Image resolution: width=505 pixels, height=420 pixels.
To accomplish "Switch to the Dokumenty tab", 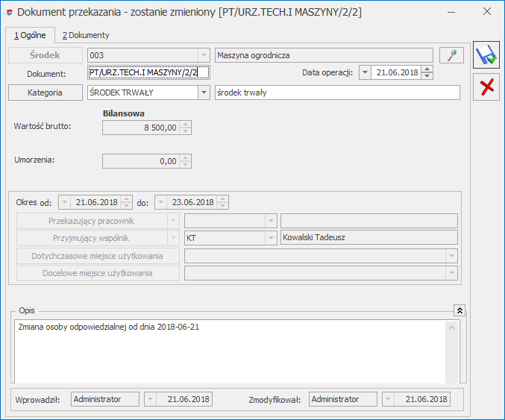I will pyautogui.click(x=85, y=35).
